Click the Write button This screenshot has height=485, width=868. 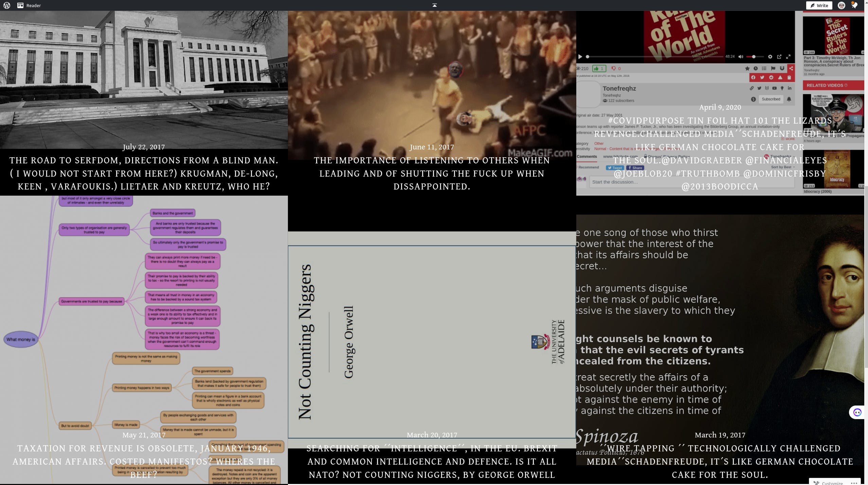[819, 5]
